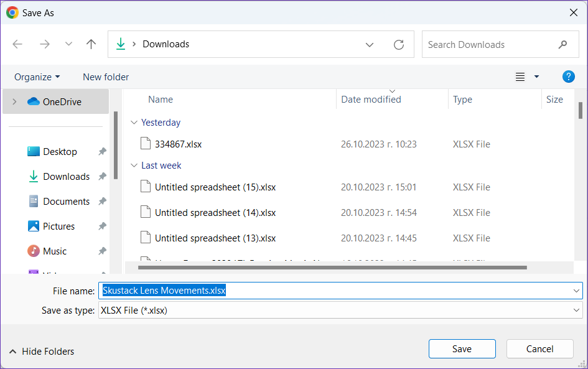Screen dimensions: 588x369
Task: Expand the OneDrive tree node
Action: pyautogui.click(x=14, y=102)
